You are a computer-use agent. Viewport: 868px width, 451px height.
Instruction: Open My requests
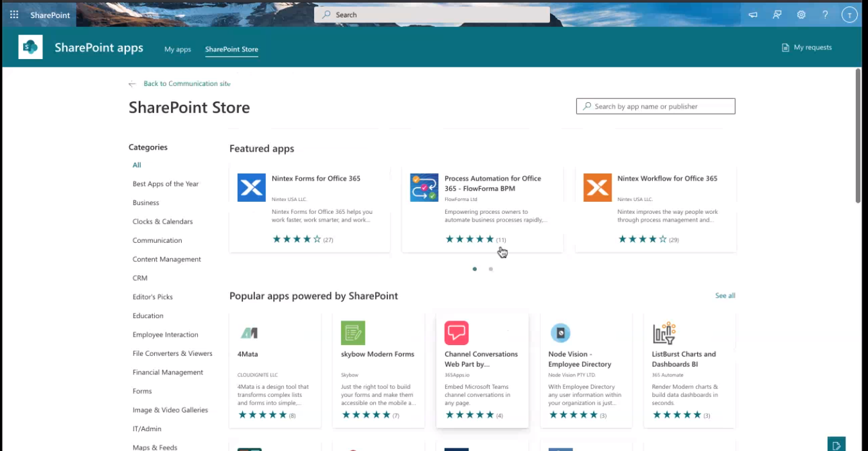pos(806,47)
